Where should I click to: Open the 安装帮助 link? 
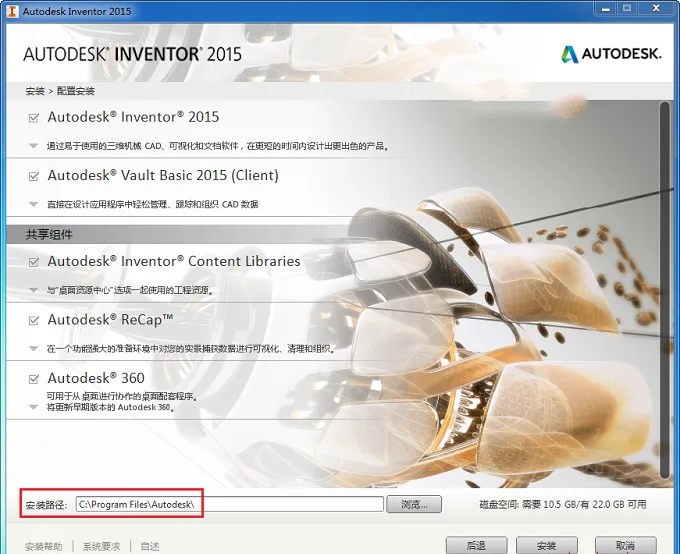44,547
